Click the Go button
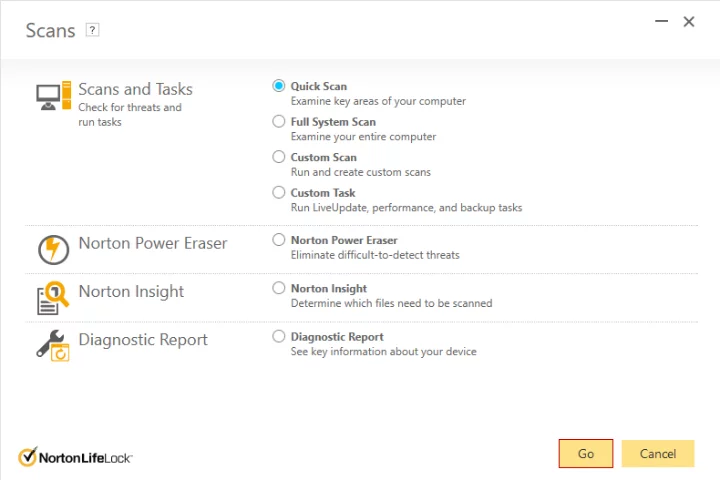 (586, 454)
